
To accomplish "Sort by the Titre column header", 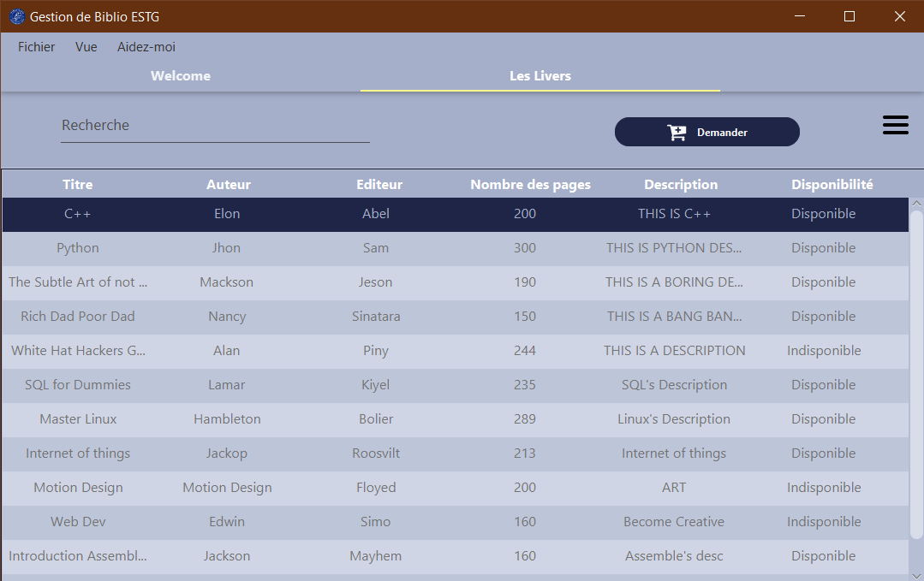I will click(78, 184).
